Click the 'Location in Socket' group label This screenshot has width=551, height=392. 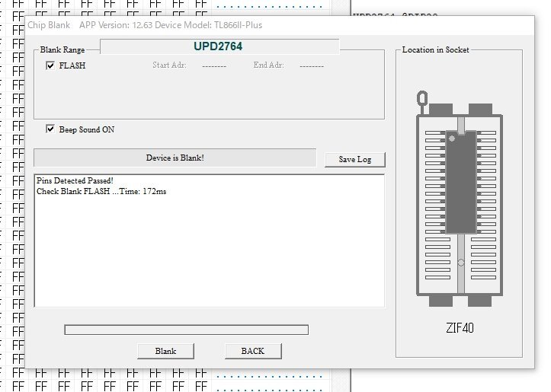click(435, 49)
